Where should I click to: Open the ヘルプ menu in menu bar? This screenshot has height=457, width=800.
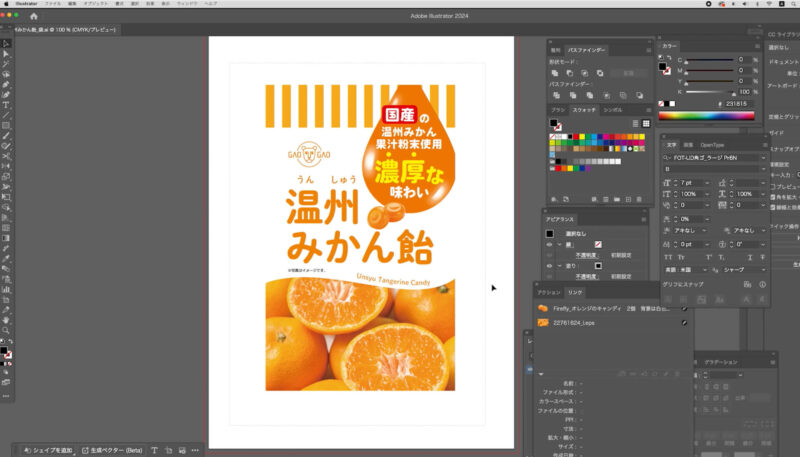pyautogui.click(x=211, y=4)
